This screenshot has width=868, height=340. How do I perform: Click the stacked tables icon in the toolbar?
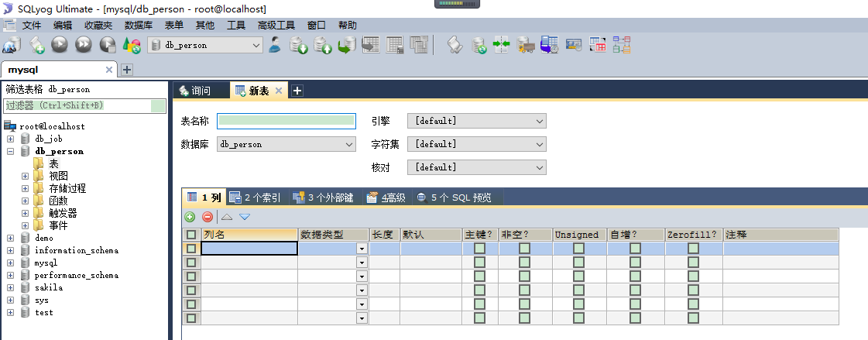coord(419,45)
